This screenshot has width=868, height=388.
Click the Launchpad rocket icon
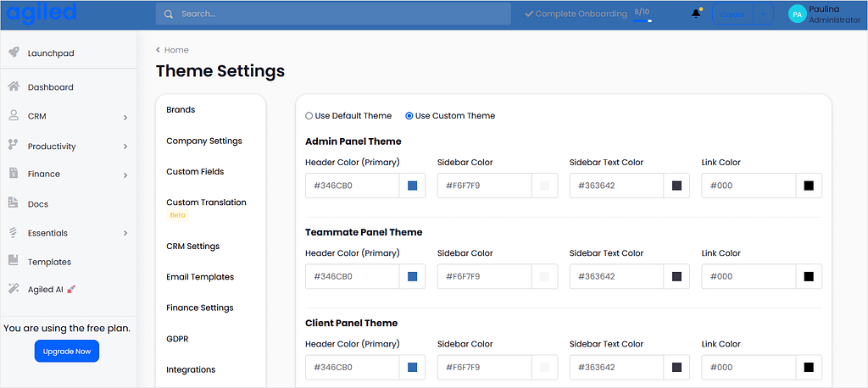[14, 53]
